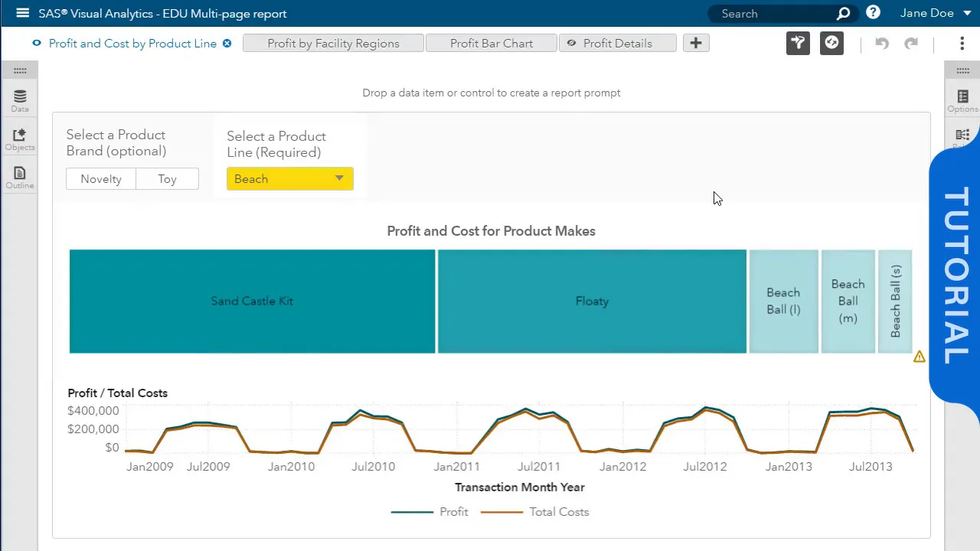Screen dimensions: 980x551
Task: Click the auto-chart wand toolbar icon
Action: 798,44
